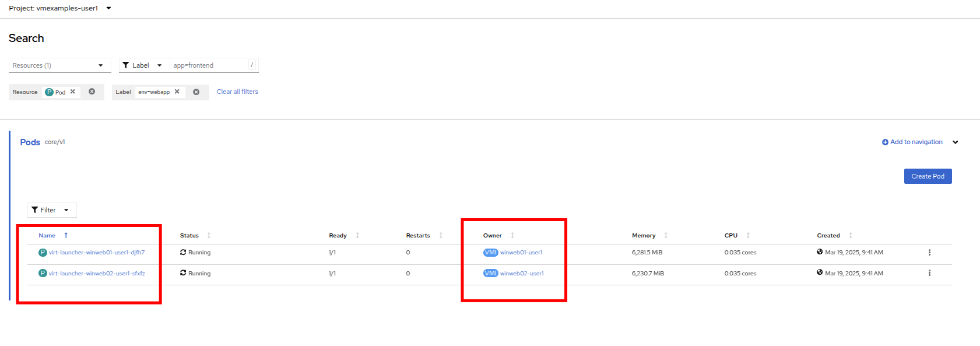This screenshot has width=980, height=346.
Task: Collapse the Pods section chevron
Action: (955, 142)
